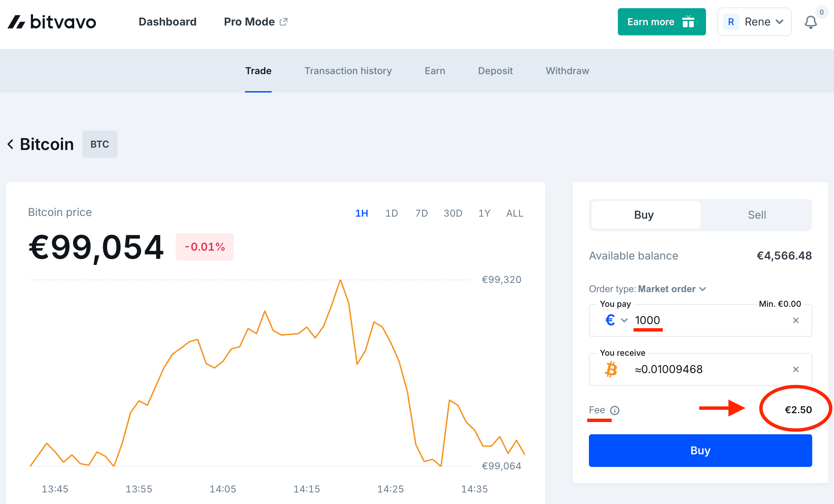Click the gift icon on Earn more
This screenshot has width=834, height=504.
pos(688,22)
